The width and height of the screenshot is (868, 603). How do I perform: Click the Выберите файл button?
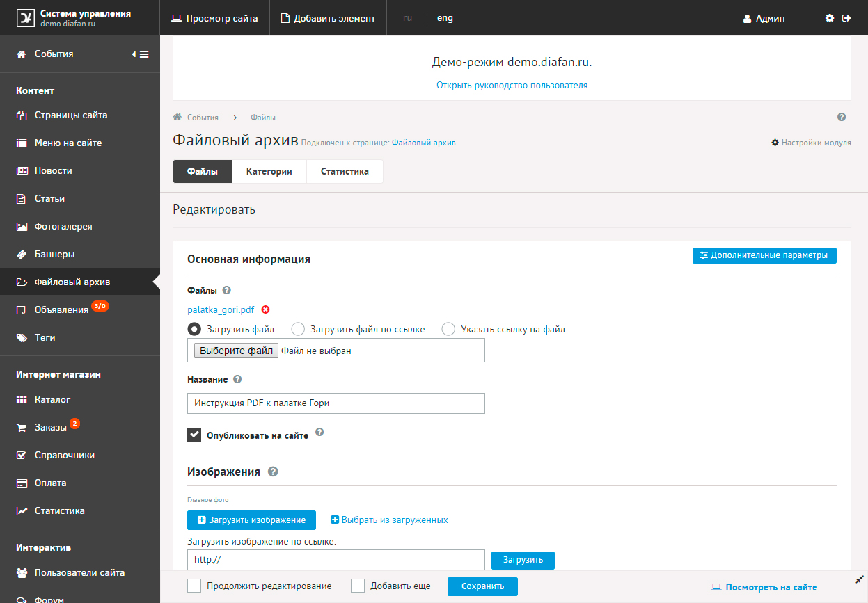point(236,351)
